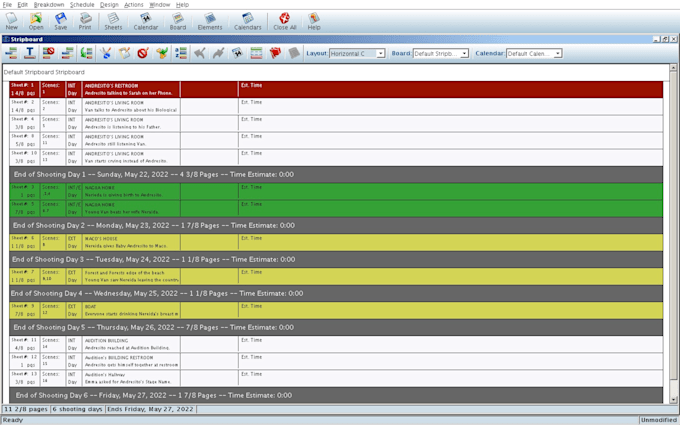Click the green check with yellow figures icon
Viewport: 680px width, 425px height.
[162, 53]
